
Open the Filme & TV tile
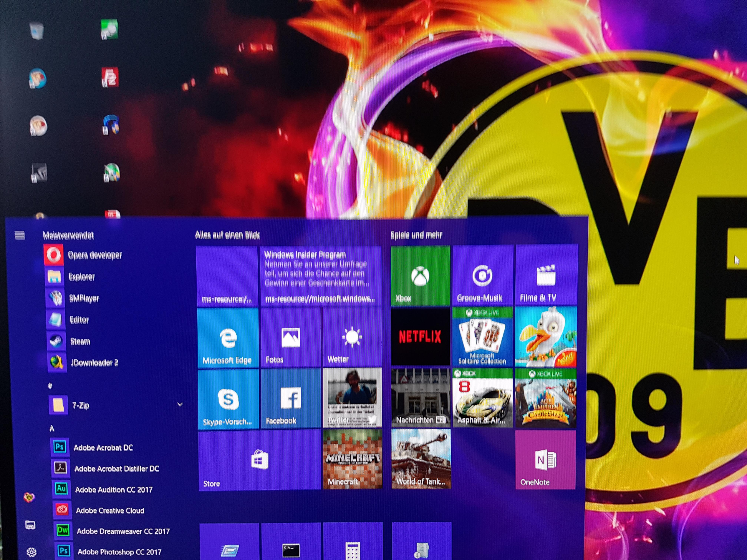[546, 276]
